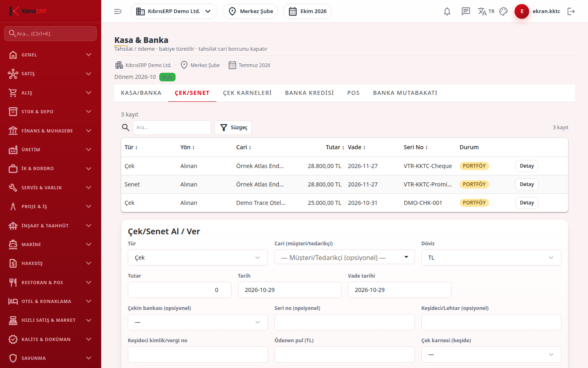Click the sidebar Ara search field

click(x=51, y=34)
